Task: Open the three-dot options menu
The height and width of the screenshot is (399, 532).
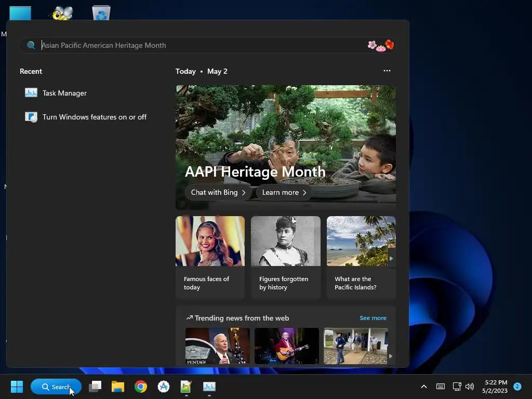Action: click(x=387, y=71)
